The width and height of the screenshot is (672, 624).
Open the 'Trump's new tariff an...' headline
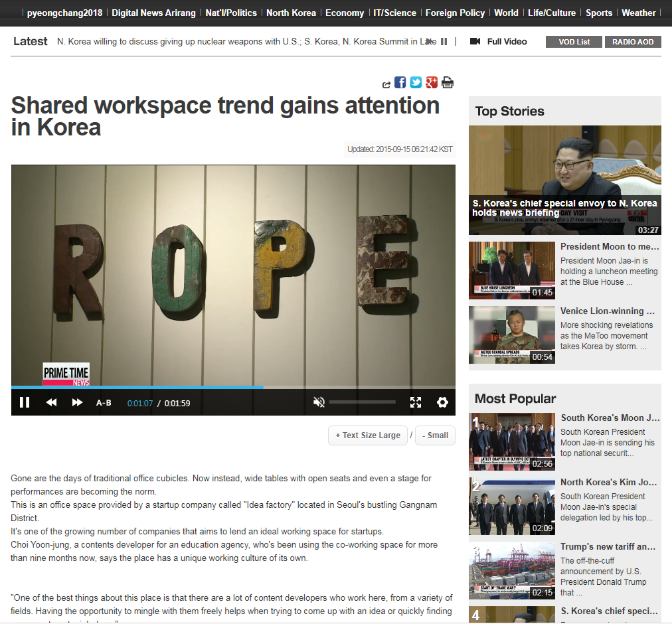coord(608,546)
